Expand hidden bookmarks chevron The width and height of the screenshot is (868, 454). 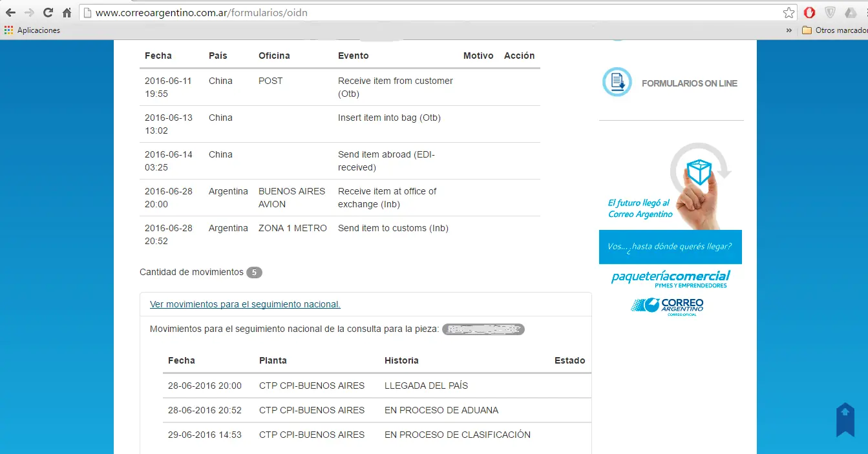click(789, 30)
